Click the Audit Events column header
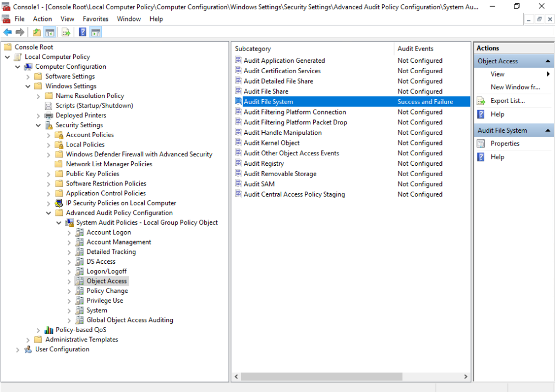The height and width of the screenshot is (392, 558). click(415, 48)
